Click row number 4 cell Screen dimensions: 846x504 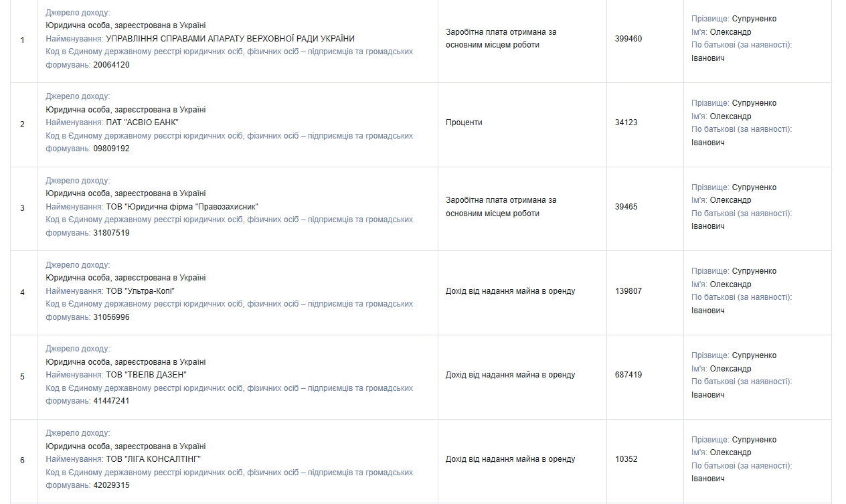point(23,292)
